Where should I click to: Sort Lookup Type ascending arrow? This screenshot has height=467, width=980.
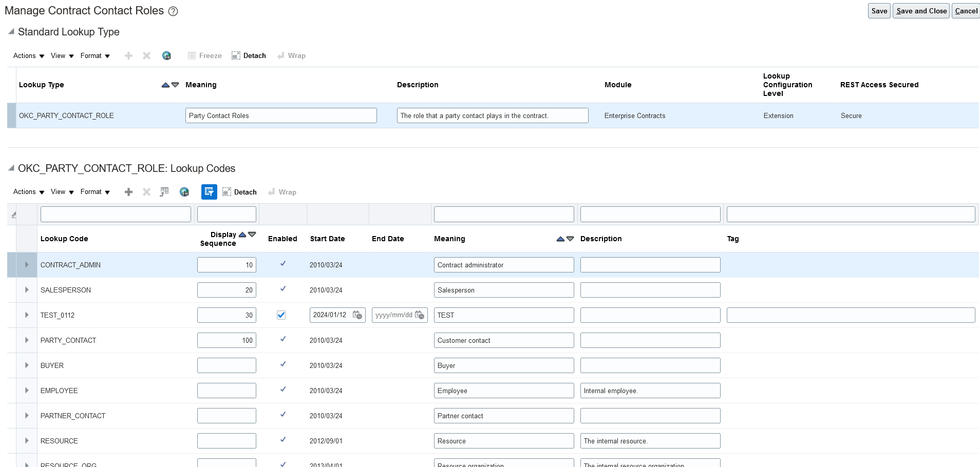165,85
